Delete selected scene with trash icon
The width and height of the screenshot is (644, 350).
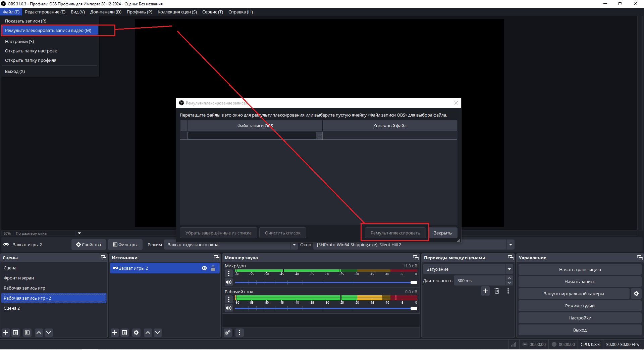tap(15, 333)
